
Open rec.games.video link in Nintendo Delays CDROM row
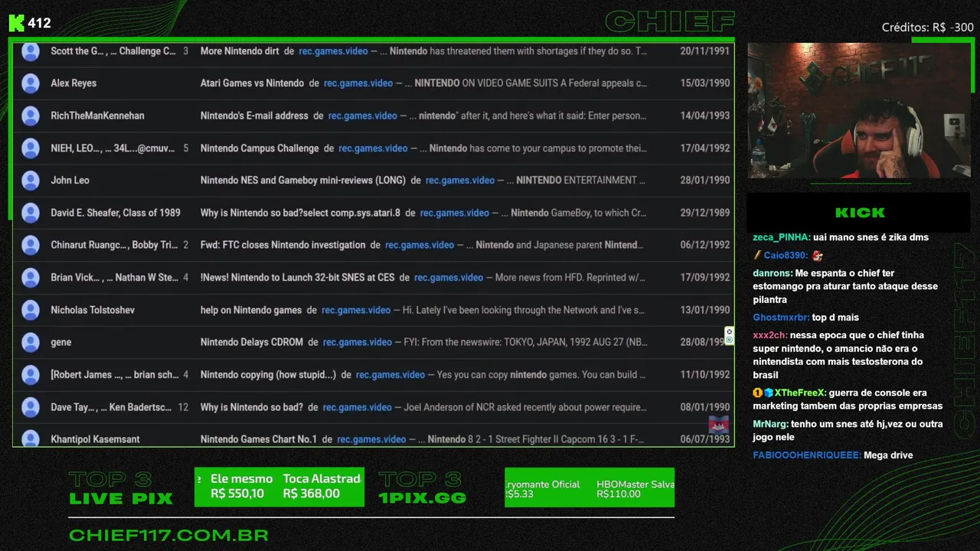tap(358, 342)
